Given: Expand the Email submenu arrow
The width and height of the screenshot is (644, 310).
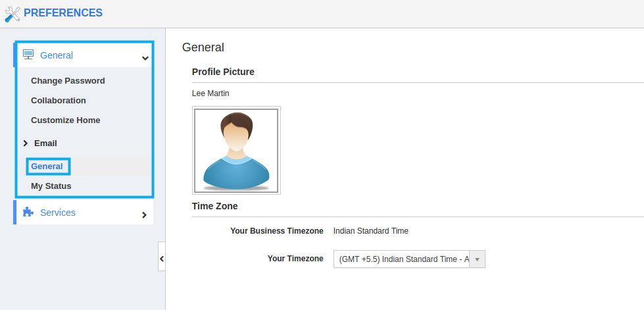Looking at the screenshot, I should (x=26, y=143).
